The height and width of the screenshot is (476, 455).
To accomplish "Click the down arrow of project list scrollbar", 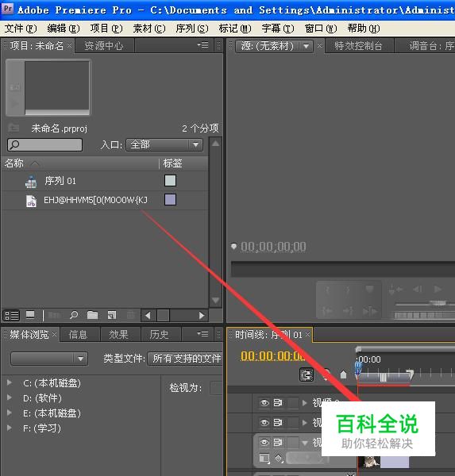I will click(215, 300).
